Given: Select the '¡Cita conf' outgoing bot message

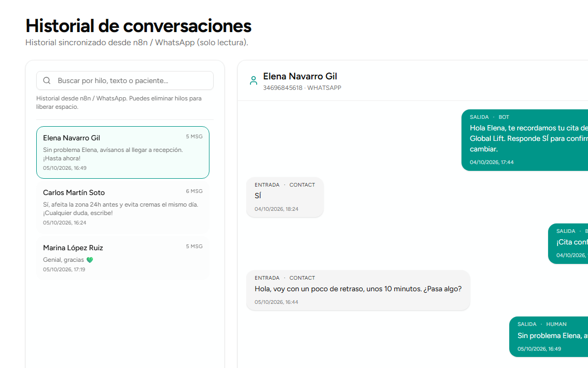Looking at the screenshot, I should coord(568,244).
